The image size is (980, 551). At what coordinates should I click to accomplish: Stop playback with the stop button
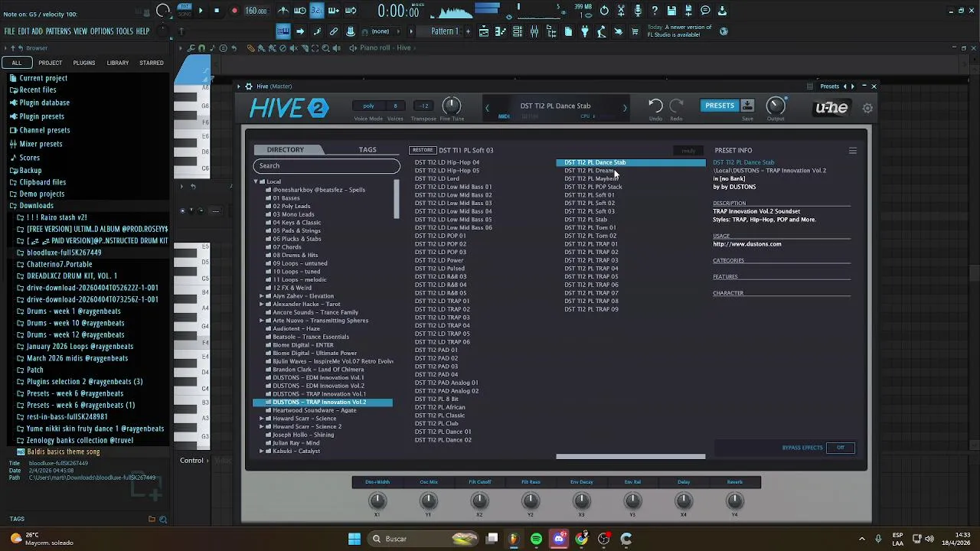[217, 11]
